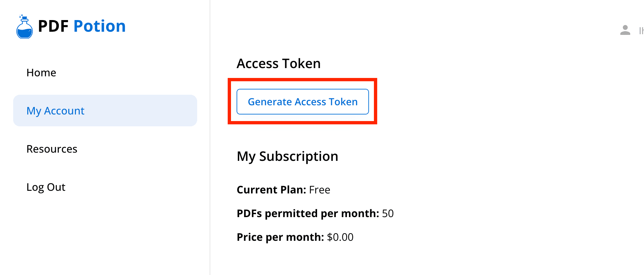Open the user profile avatar icon
Viewport: 644px width, 275px height.
tap(625, 30)
